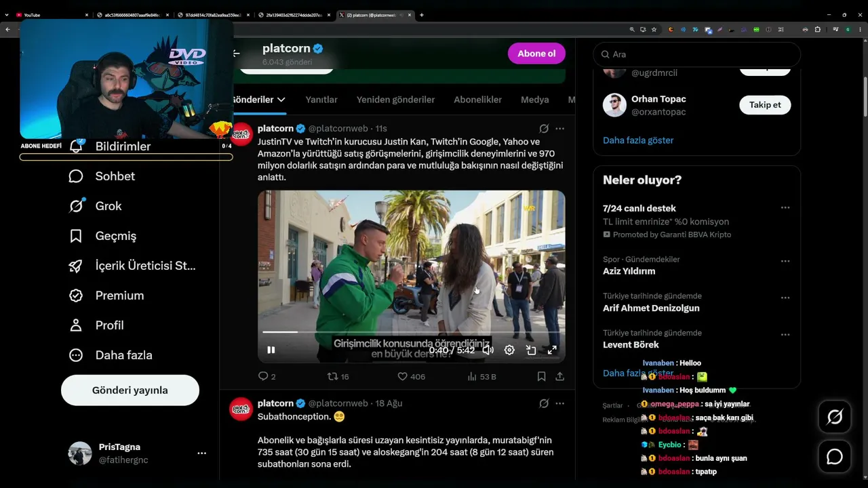Switch to Yeniden gönderiler tab

pyautogui.click(x=395, y=100)
